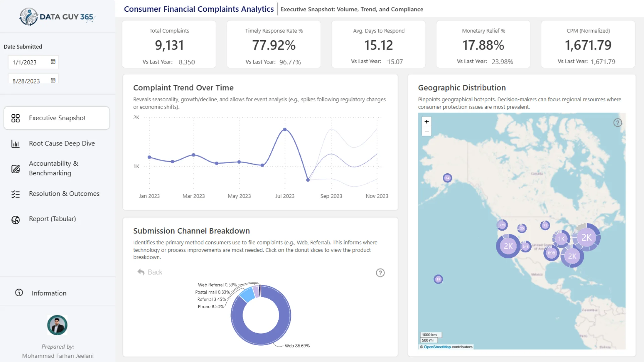Click help icon in Submission Channel Breakdown
The image size is (644, 362).
pos(380,273)
